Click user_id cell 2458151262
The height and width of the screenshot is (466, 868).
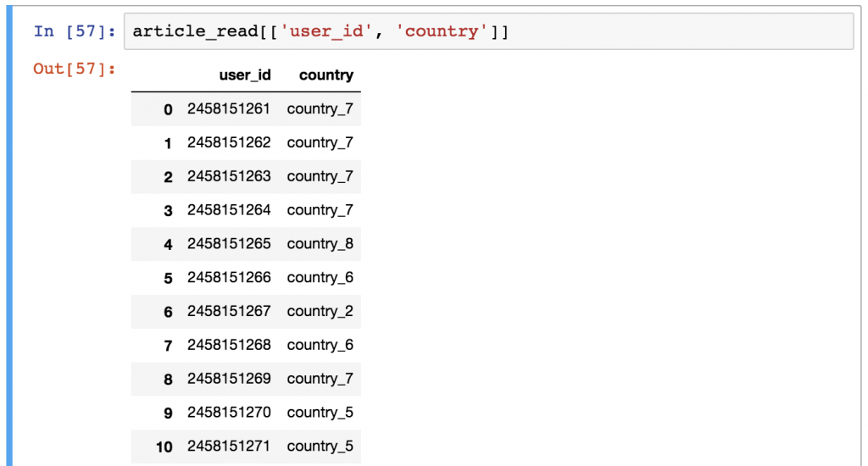pyautogui.click(x=229, y=143)
